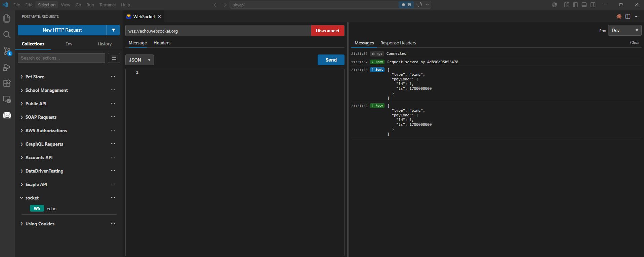
Task: Open New HTTP Request dropdown arrow
Action: click(x=114, y=30)
